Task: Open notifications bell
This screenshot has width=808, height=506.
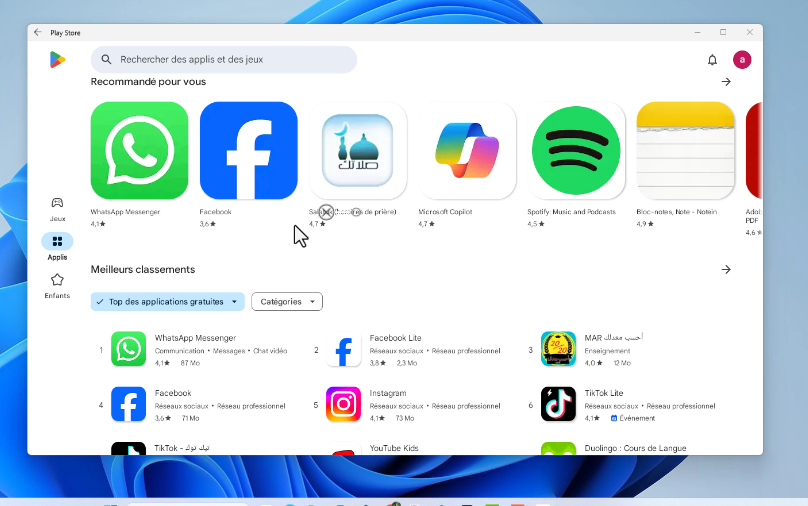Action: pyautogui.click(x=712, y=60)
